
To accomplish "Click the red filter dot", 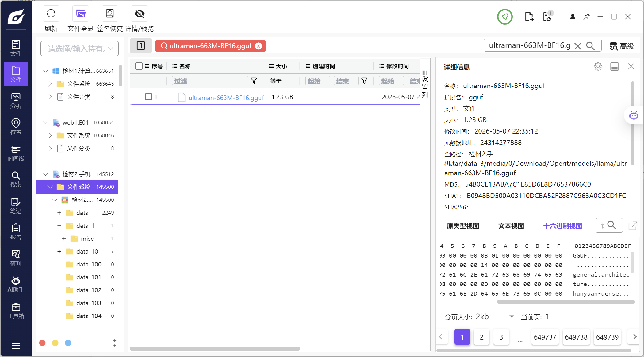I will [x=42, y=343].
